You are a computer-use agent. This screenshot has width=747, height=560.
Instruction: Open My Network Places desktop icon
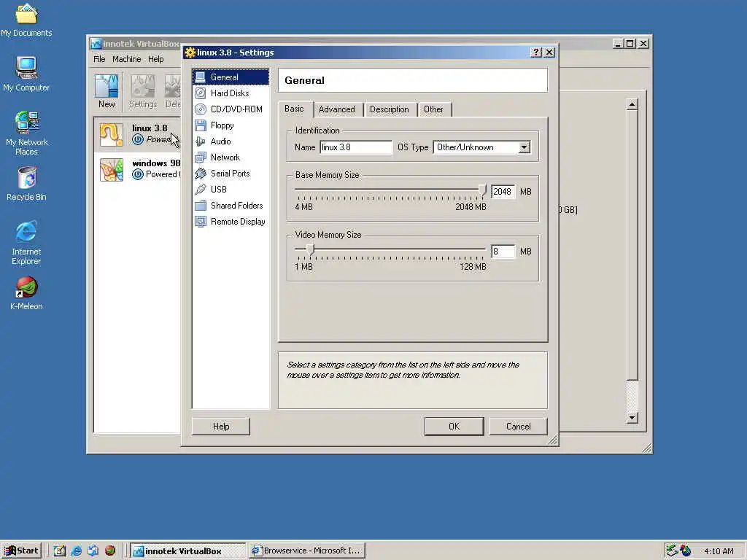coord(26,133)
